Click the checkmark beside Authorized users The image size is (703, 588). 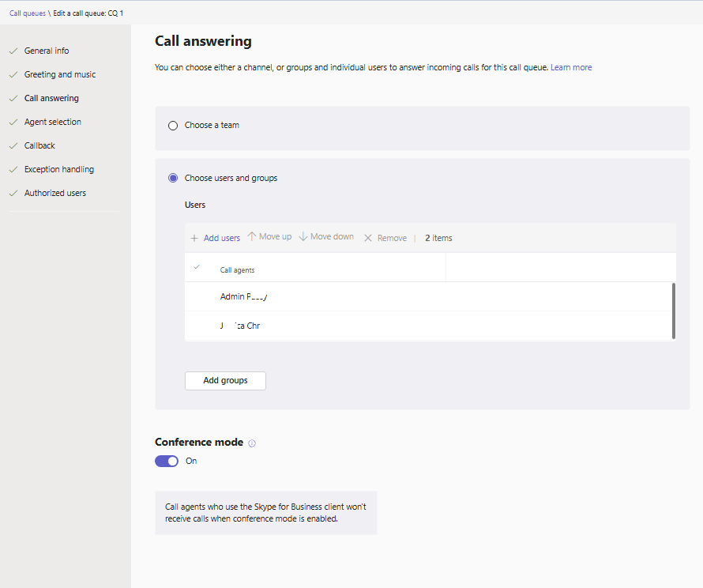tap(13, 193)
